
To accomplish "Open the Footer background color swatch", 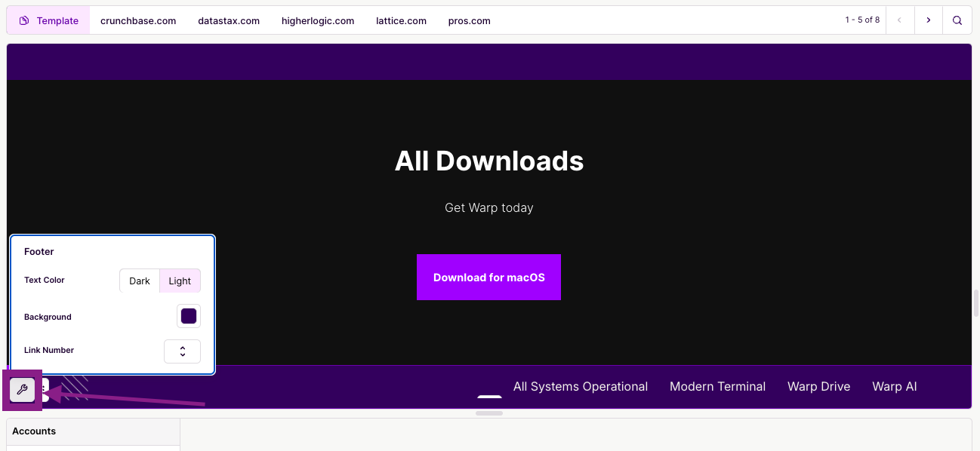I will (189, 316).
